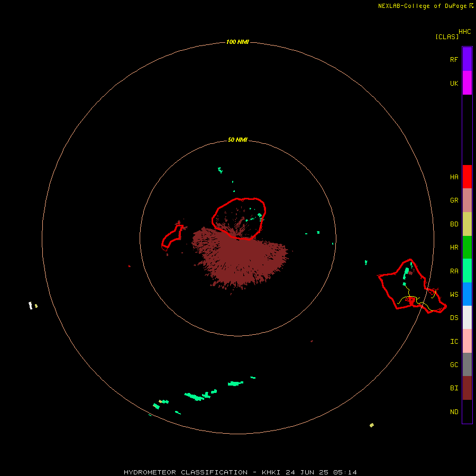This screenshot has width=476, height=476.
Task: Click the GC gray legend swatch
Action: tap(467, 364)
